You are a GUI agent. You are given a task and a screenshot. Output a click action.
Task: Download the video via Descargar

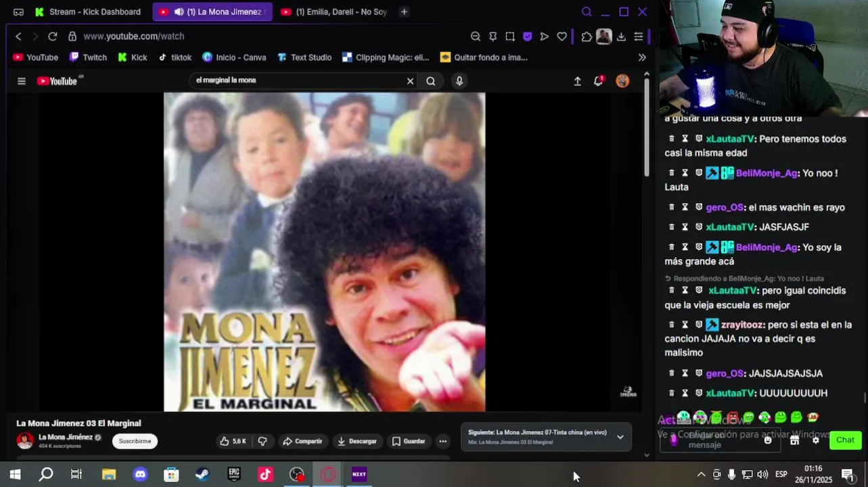coord(357,441)
